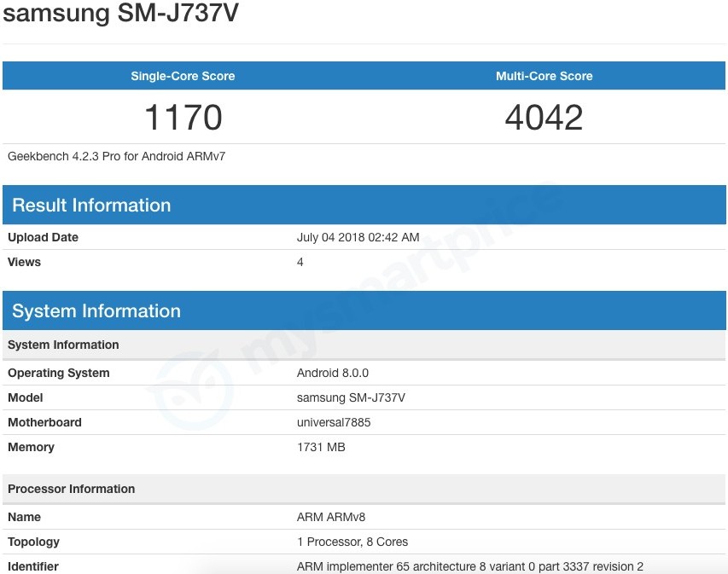Click the Topology label
This screenshot has height=574, width=728.
pos(33,542)
